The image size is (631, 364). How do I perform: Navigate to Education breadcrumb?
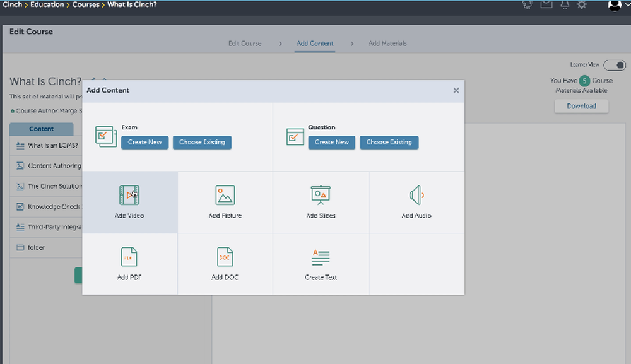[x=47, y=4]
